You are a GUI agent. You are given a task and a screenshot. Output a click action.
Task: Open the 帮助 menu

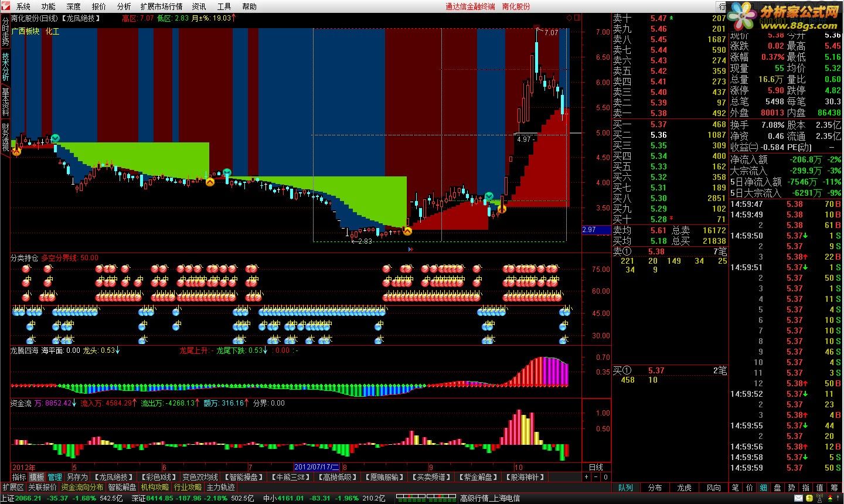click(x=249, y=6)
